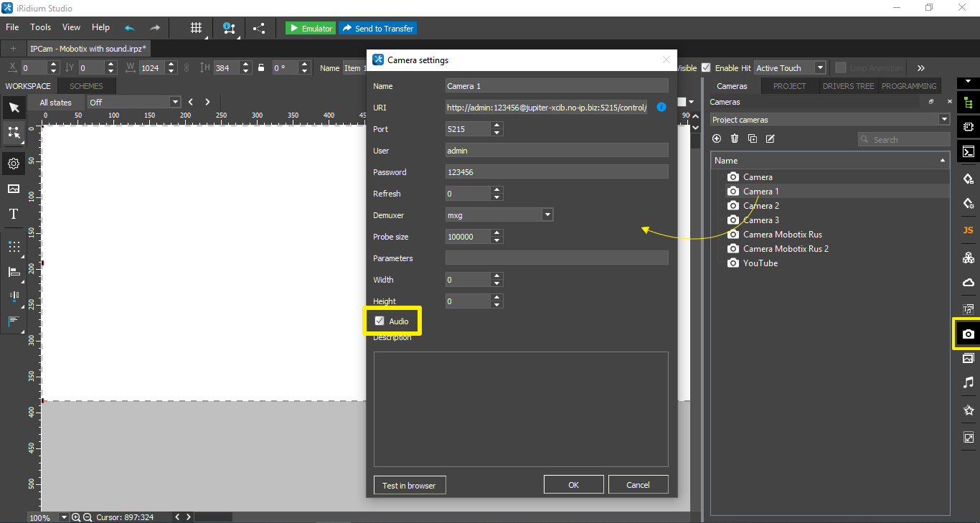Select the Text tool in left toolbar
The width and height of the screenshot is (980, 523).
[14, 214]
